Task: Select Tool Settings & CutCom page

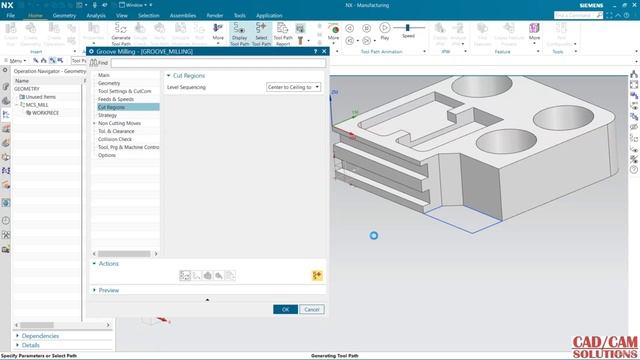Action: point(124,91)
